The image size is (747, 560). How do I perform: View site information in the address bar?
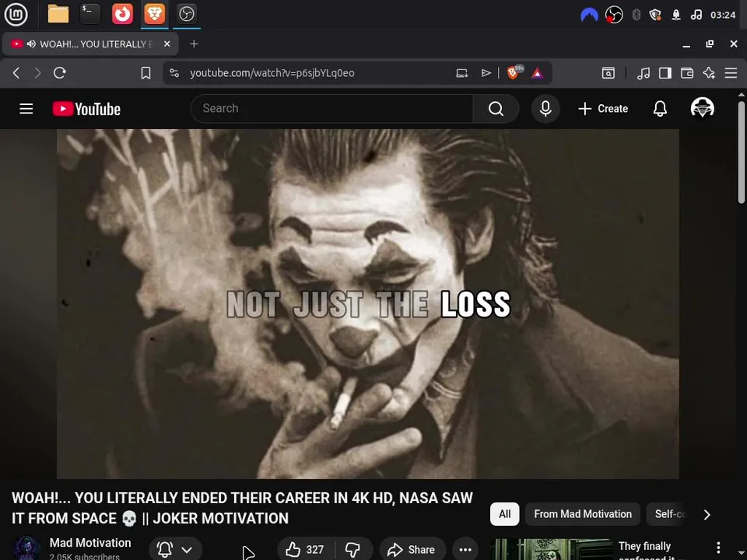[174, 73]
